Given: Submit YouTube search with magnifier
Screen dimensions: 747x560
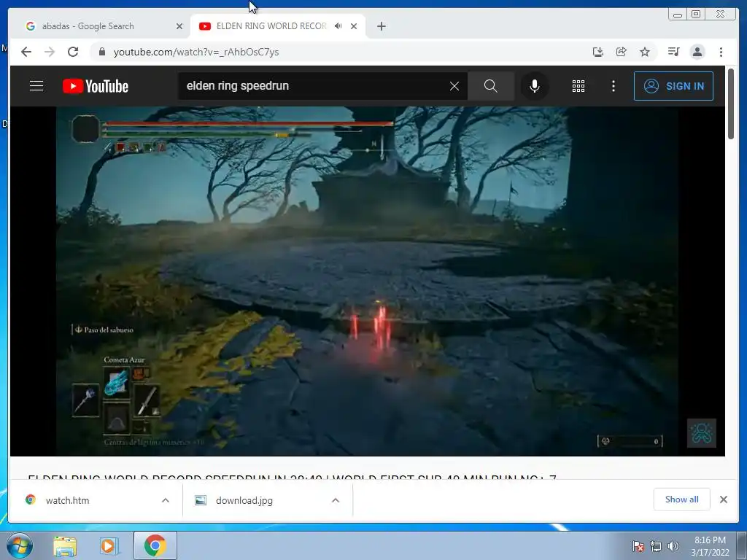Looking at the screenshot, I should pyautogui.click(x=491, y=86).
